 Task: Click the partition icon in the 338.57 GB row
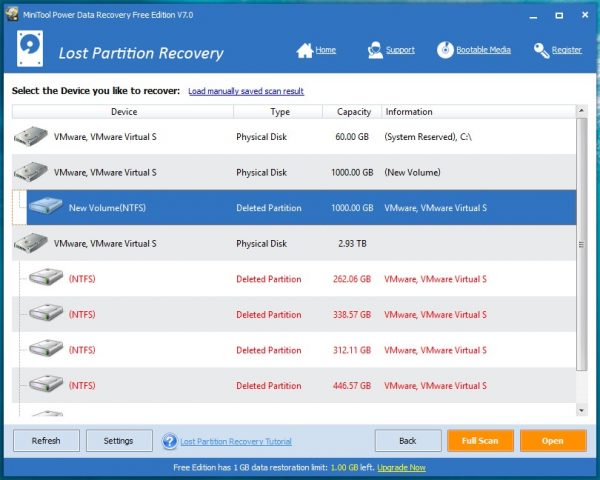coord(46,312)
